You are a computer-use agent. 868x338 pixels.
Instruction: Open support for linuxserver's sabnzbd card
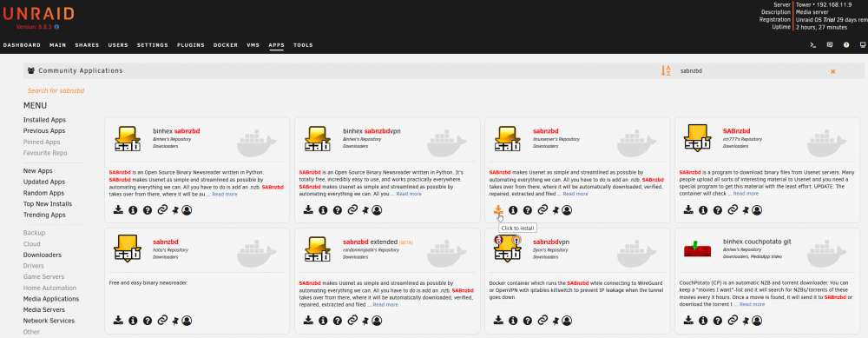pyautogui.click(x=528, y=210)
